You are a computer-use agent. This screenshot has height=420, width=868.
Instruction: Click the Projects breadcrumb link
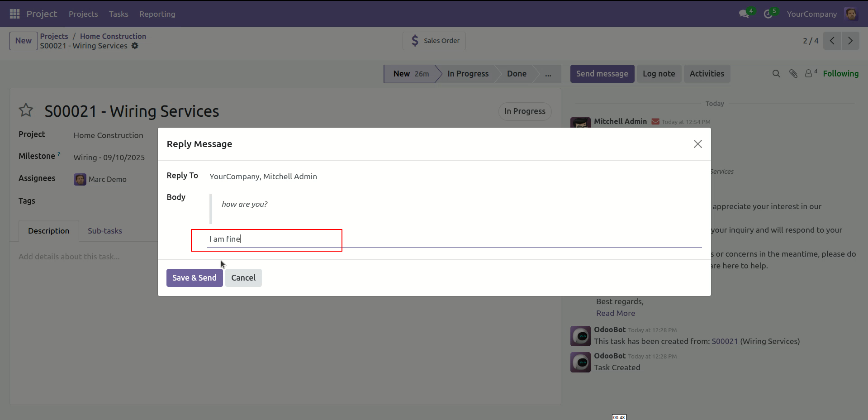tap(54, 36)
